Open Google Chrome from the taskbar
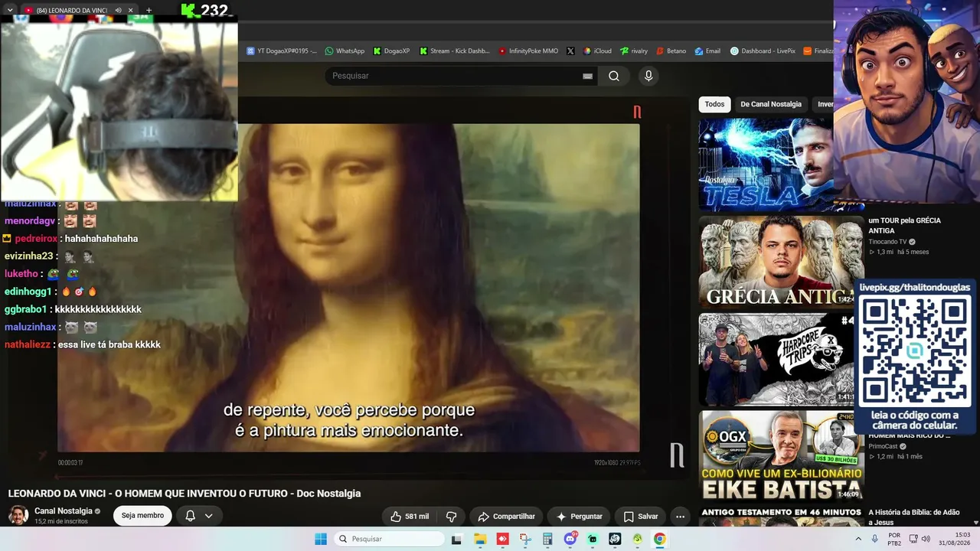Screen dimensions: 980x551 click(660, 539)
